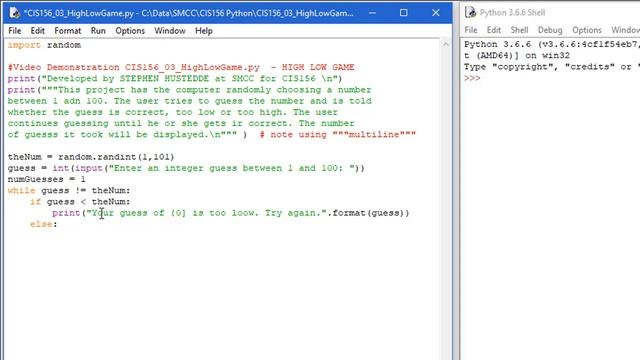Viewport: 640px width, 360px height.
Task: Click the editor scrollbar up arrow
Action: (x=446, y=44)
